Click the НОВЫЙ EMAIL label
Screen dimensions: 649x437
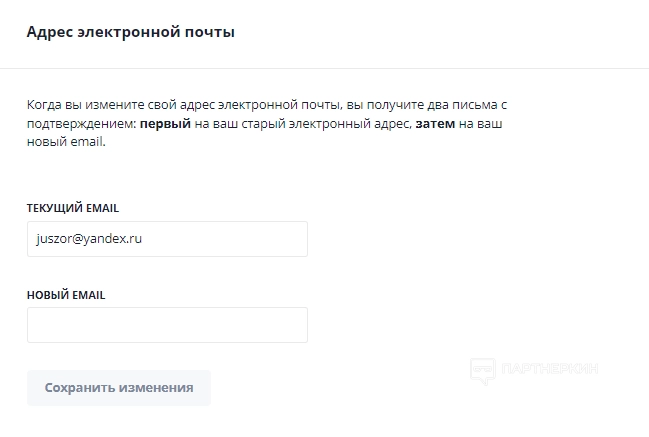tap(66, 295)
